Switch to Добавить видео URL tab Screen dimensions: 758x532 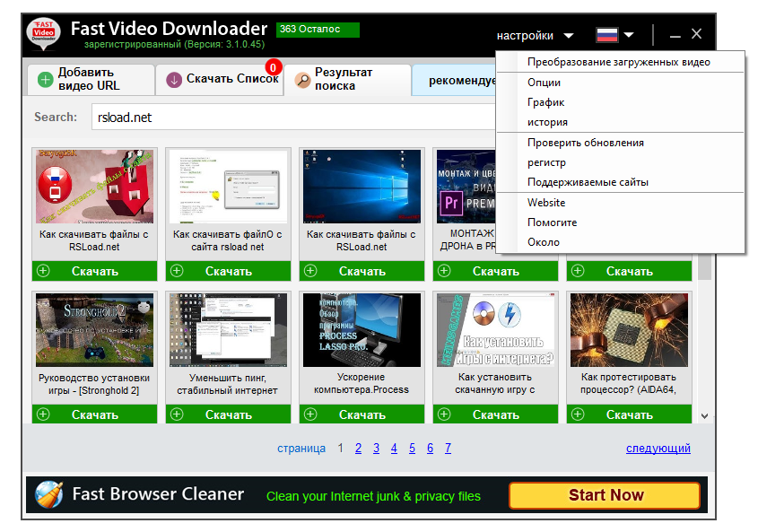pyautogui.click(x=91, y=79)
